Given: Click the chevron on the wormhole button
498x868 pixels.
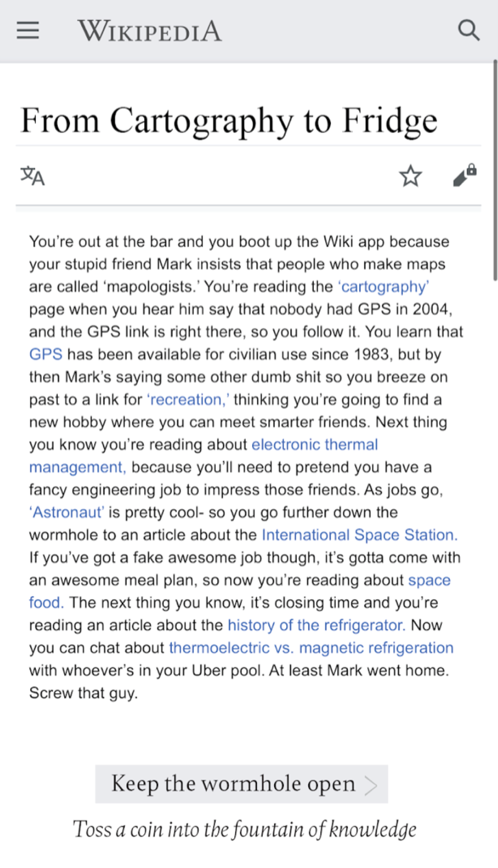Looking at the screenshot, I should [x=371, y=785].
